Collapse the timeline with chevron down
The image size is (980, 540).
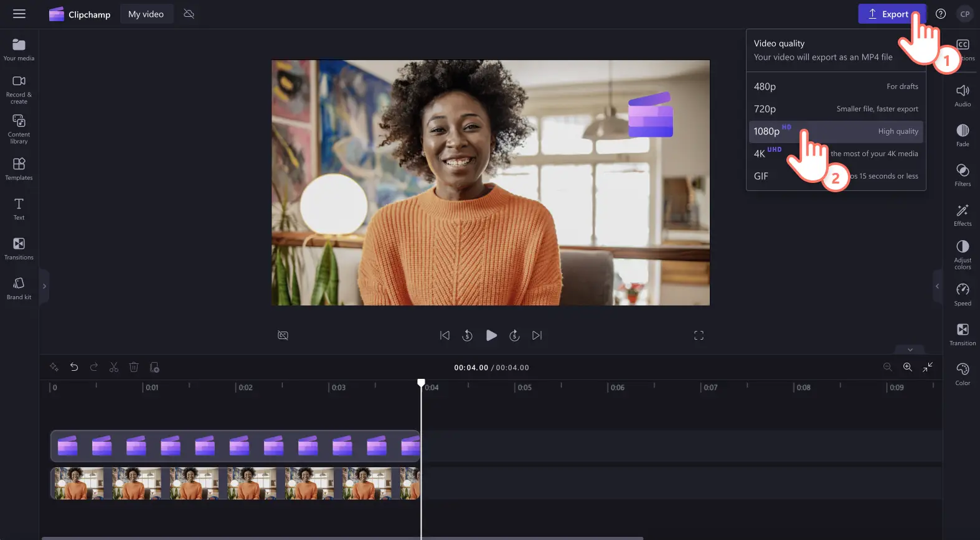click(x=910, y=350)
